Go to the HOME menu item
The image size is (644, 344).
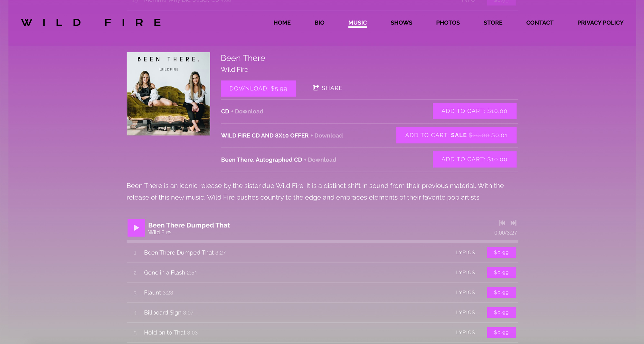pyautogui.click(x=282, y=23)
